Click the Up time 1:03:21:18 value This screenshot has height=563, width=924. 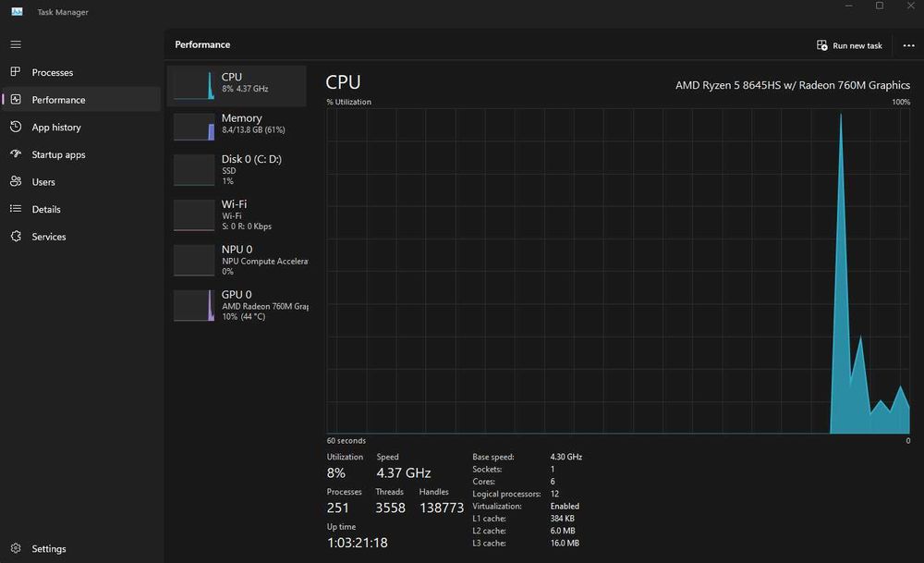(x=357, y=543)
